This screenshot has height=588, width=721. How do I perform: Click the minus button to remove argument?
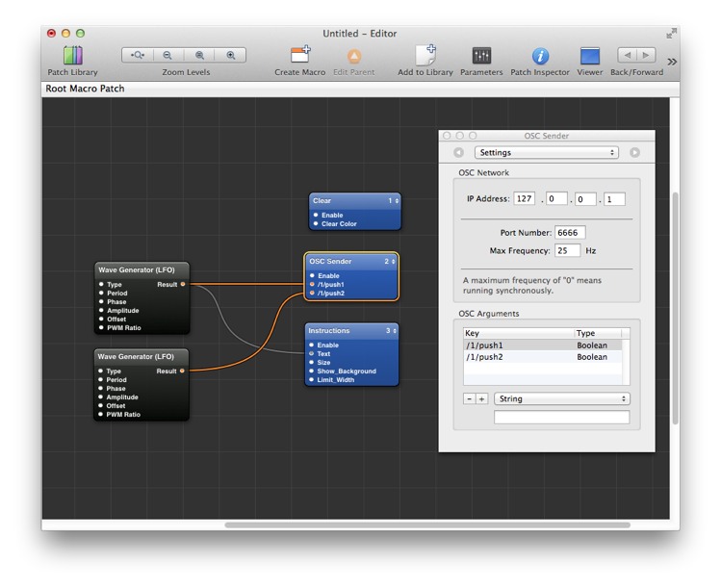tap(469, 398)
